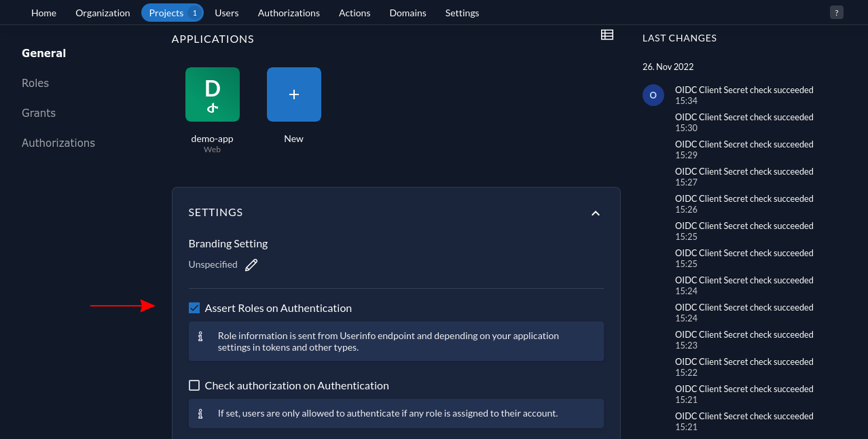
Task: Click the Projects count badge '1'
Action: coord(194,13)
